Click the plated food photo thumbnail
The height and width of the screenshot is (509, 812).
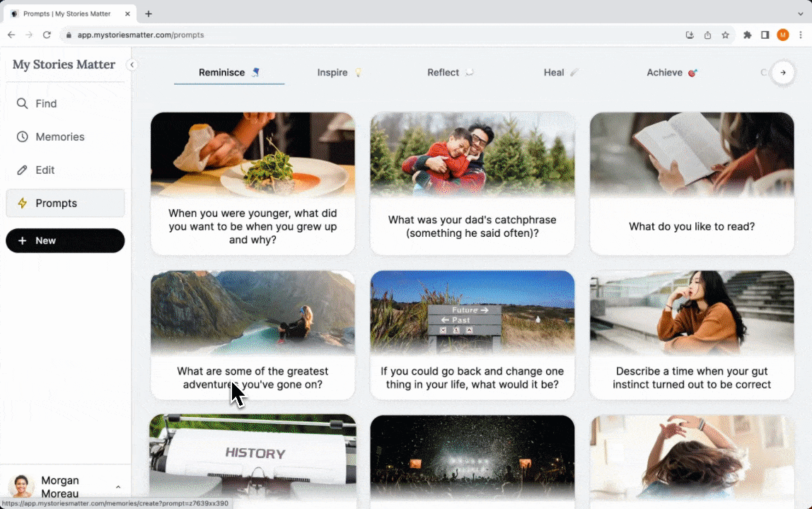253,154
